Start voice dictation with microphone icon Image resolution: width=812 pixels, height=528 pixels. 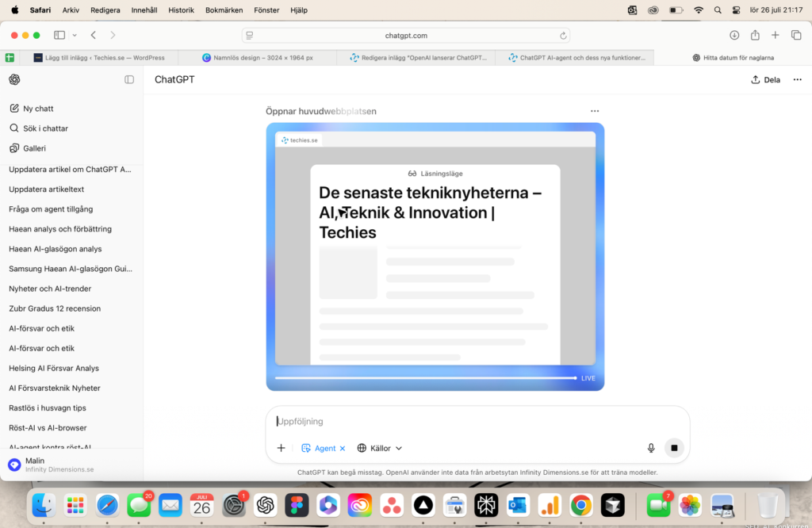pyautogui.click(x=651, y=448)
